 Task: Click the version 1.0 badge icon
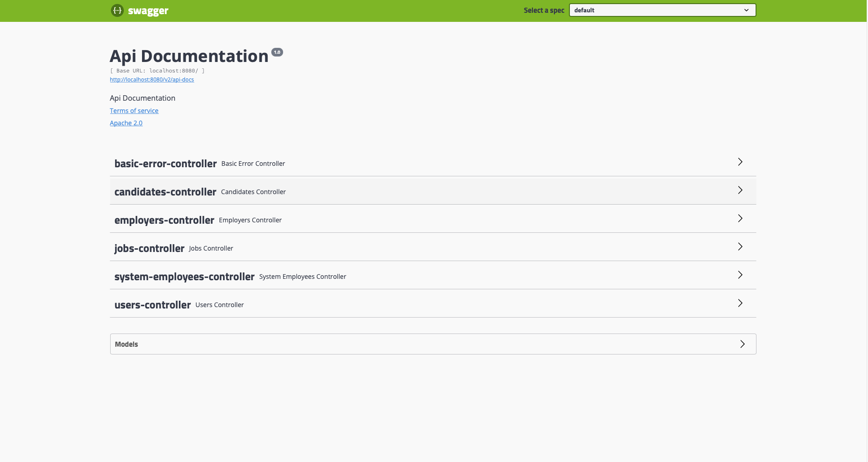(x=277, y=52)
